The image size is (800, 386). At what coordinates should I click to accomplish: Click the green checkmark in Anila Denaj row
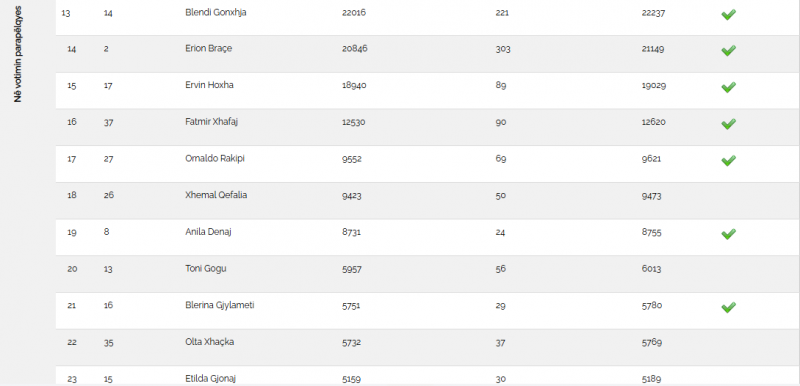point(728,234)
